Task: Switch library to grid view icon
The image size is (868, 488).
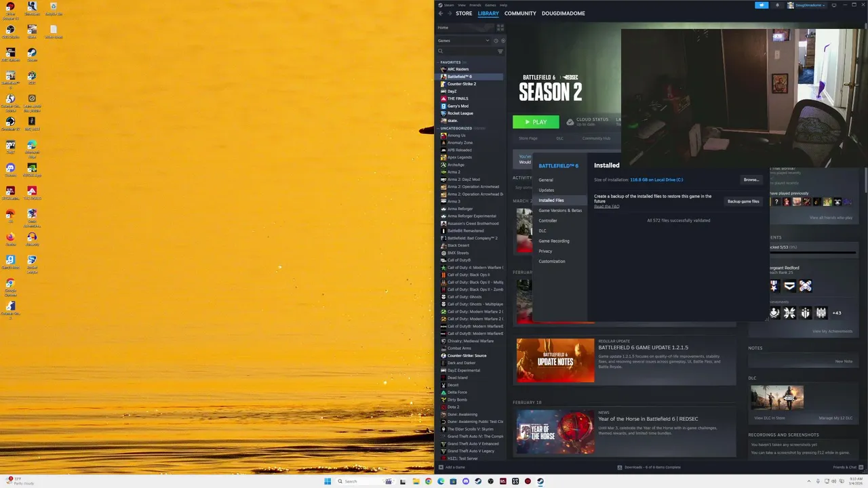Action: [x=500, y=28]
